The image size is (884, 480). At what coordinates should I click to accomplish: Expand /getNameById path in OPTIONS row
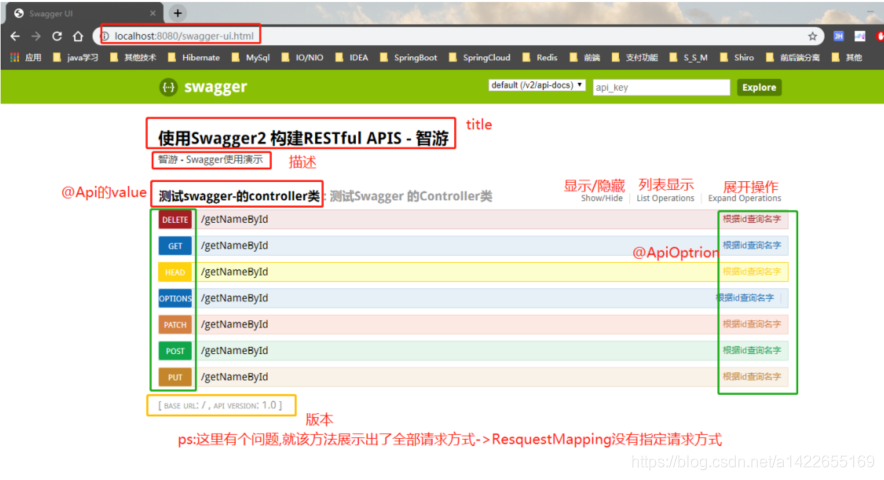coord(235,298)
